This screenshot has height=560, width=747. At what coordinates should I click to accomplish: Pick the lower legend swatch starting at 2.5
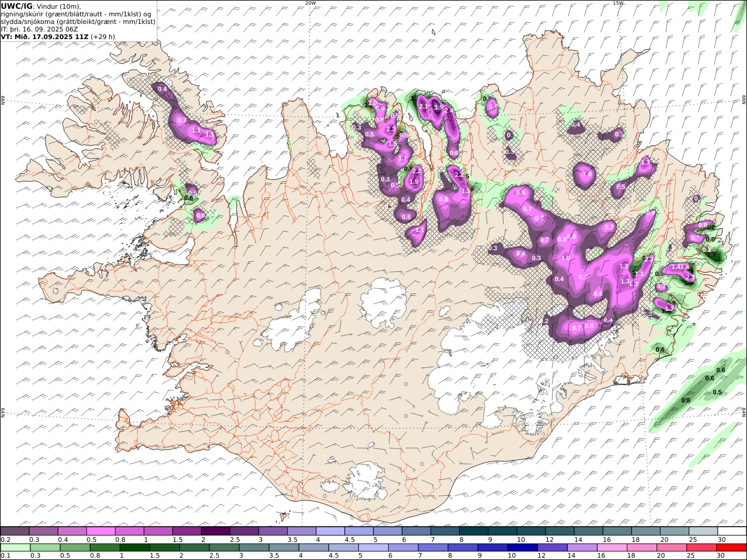coord(224,548)
